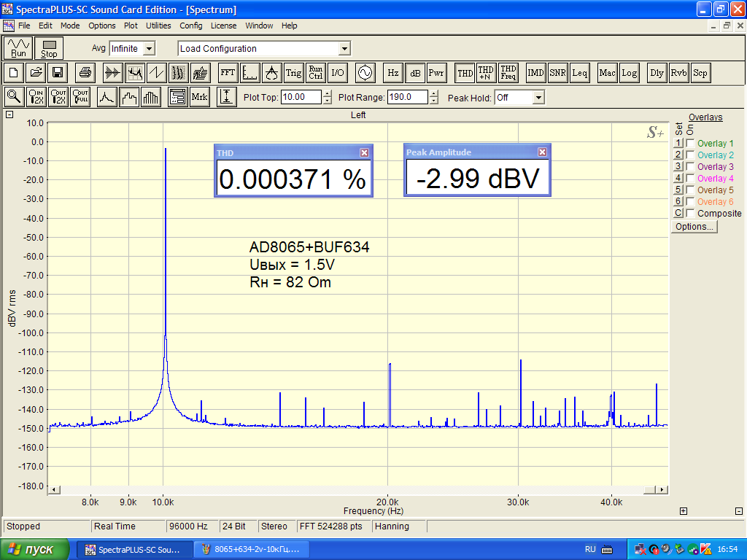This screenshot has height=560, width=747.
Task: Click the Mrk marker toolbar button
Action: [x=199, y=97]
